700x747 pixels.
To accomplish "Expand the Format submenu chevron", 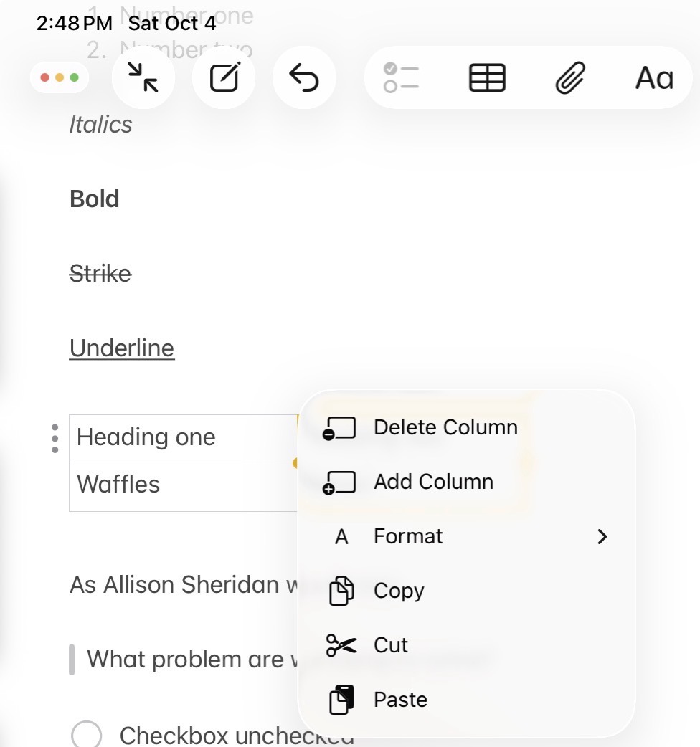I will 602,536.
